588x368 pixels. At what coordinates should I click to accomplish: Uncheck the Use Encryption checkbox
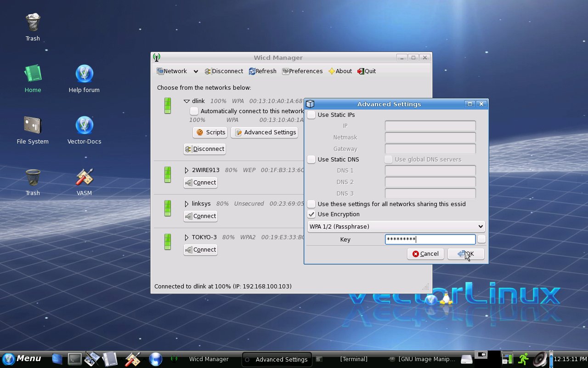pos(311,214)
